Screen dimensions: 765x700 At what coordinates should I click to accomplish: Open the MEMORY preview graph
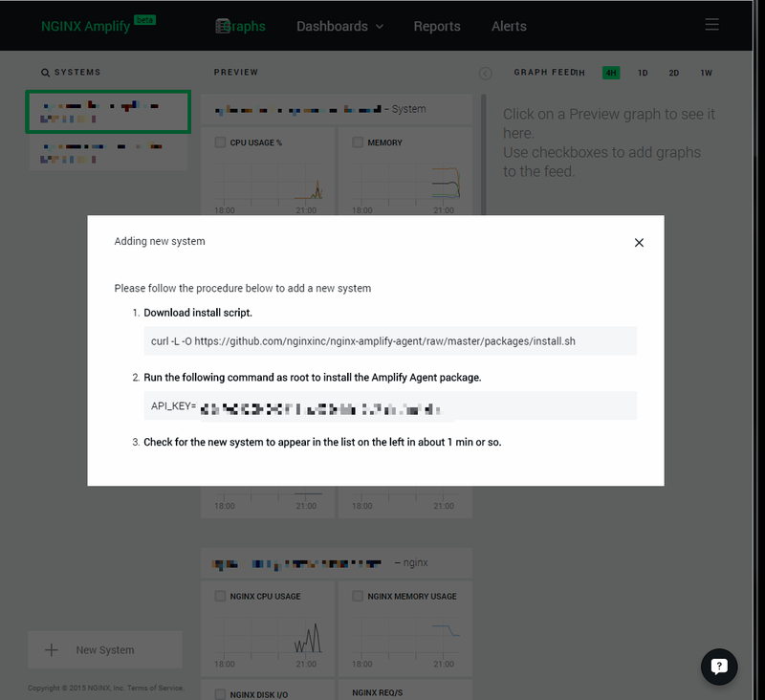pyautogui.click(x=404, y=171)
